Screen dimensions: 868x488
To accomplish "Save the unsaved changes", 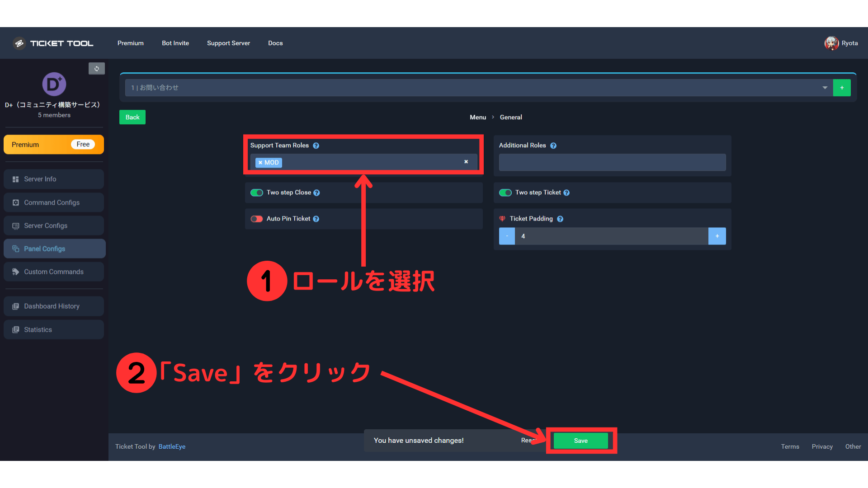I will [x=580, y=441].
